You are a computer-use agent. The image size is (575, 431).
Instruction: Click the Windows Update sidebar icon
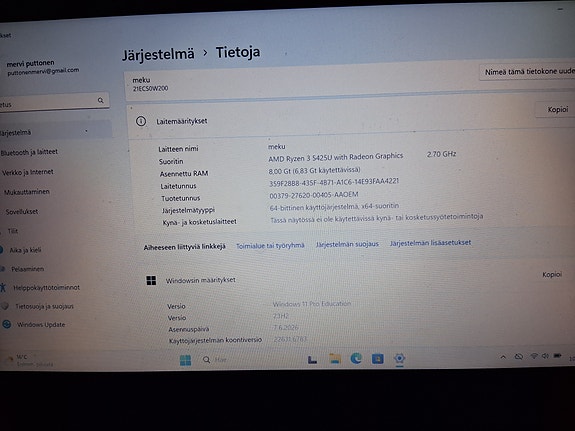6,324
